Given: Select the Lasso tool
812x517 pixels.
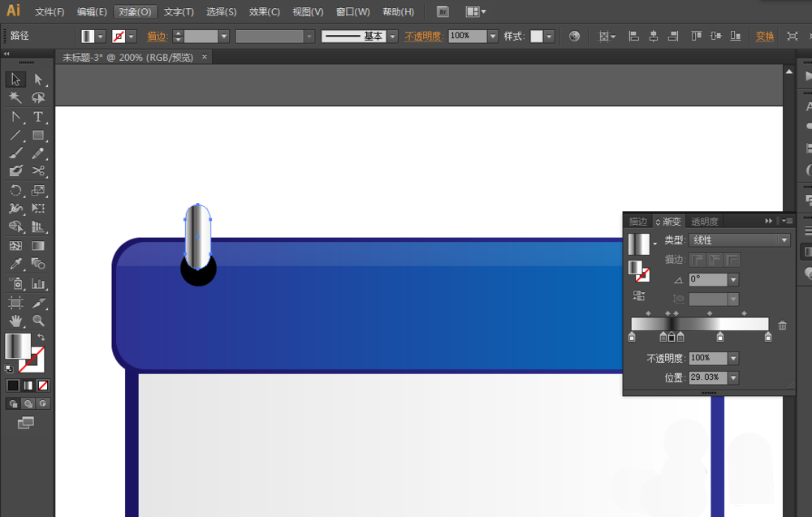Looking at the screenshot, I should 38,98.
